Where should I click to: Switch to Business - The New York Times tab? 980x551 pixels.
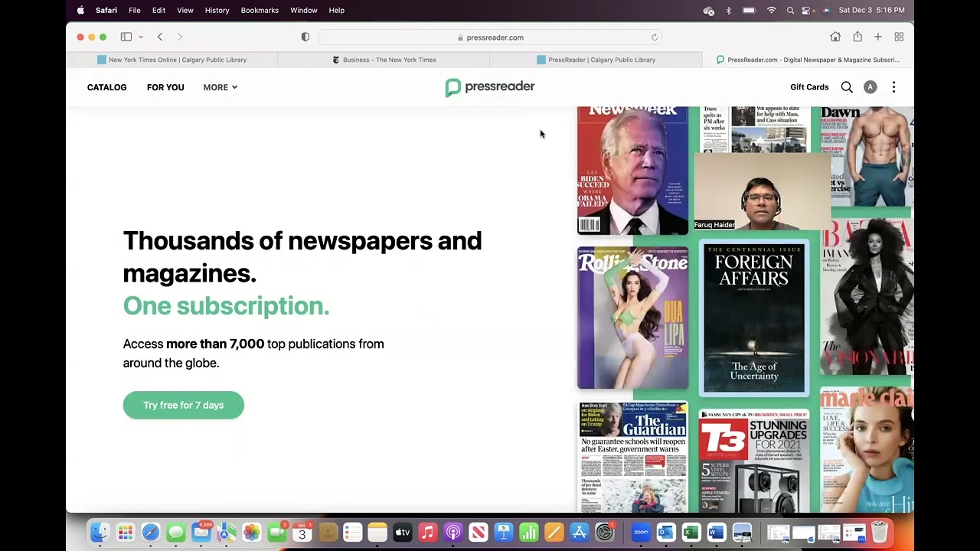[x=384, y=60]
